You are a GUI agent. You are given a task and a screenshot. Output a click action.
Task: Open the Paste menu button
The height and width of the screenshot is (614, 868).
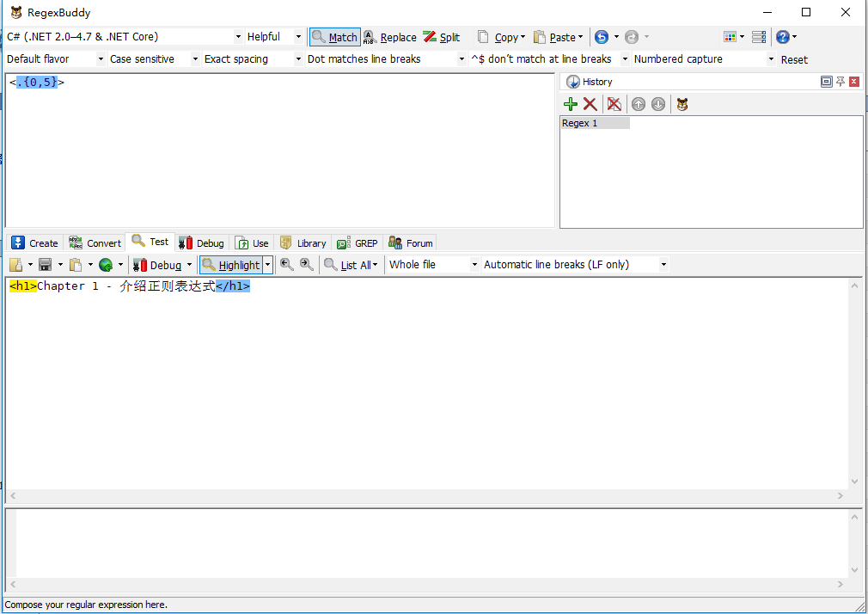click(558, 37)
